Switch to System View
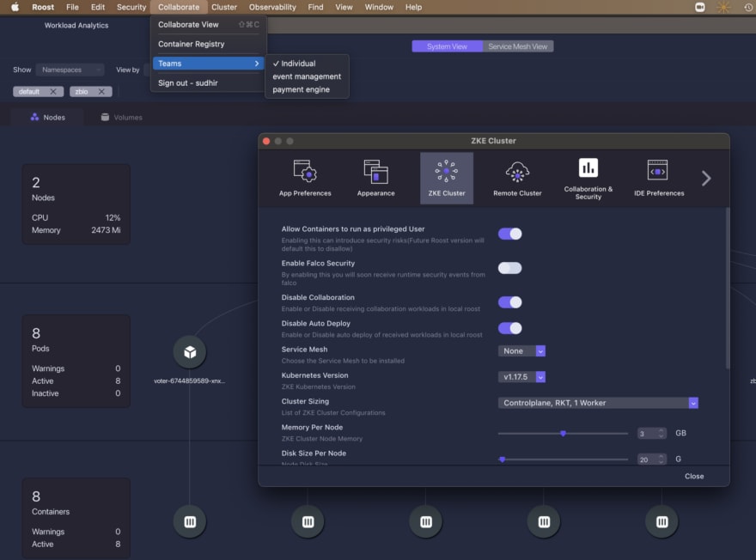756x560 pixels. 447,46
